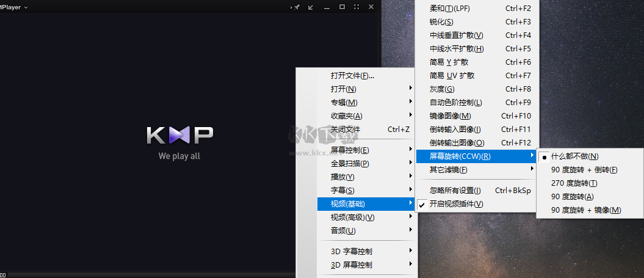This screenshot has width=644, height=278.
Task: Click 打开文件(F)... menu entry
Action: pyautogui.click(x=352, y=76)
